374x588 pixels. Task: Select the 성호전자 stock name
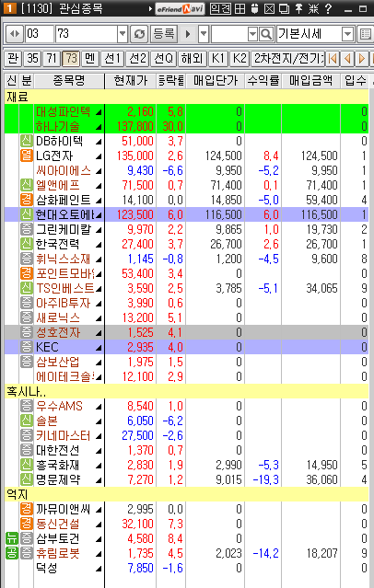click(x=58, y=332)
